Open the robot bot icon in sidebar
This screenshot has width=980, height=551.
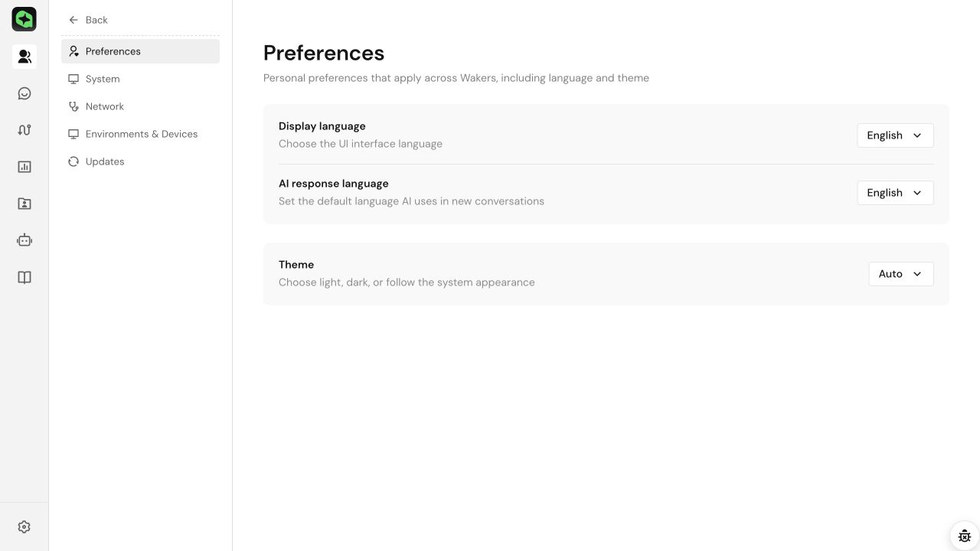(x=24, y=240)
